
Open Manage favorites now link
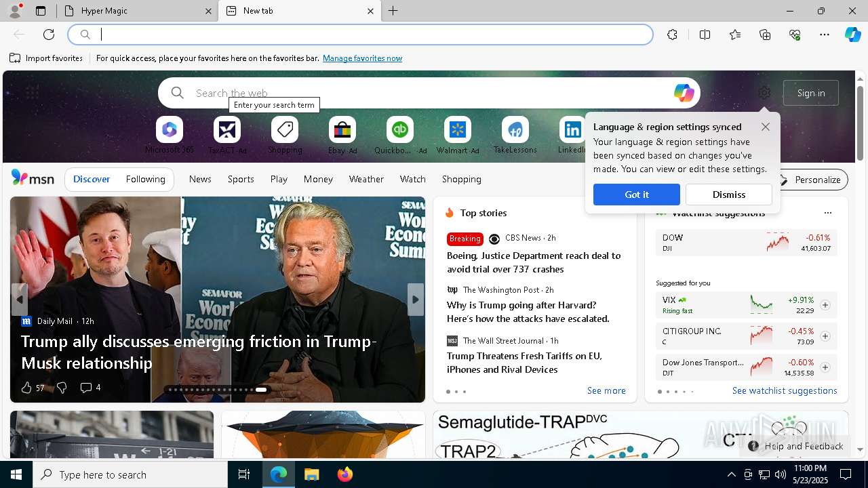pyautogui.click(x=362, y=58)
